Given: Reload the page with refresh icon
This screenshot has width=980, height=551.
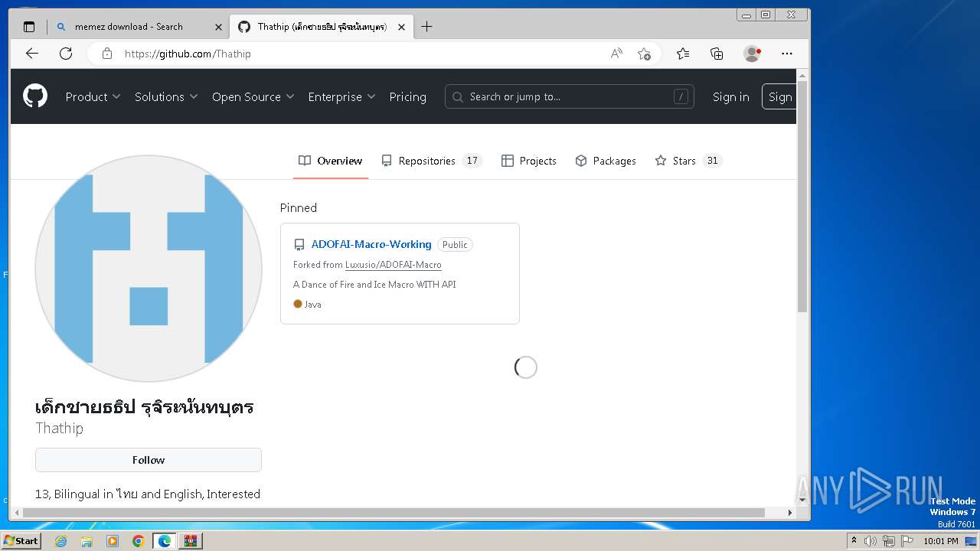Looking at the screenshot, I should pos(66,54).
